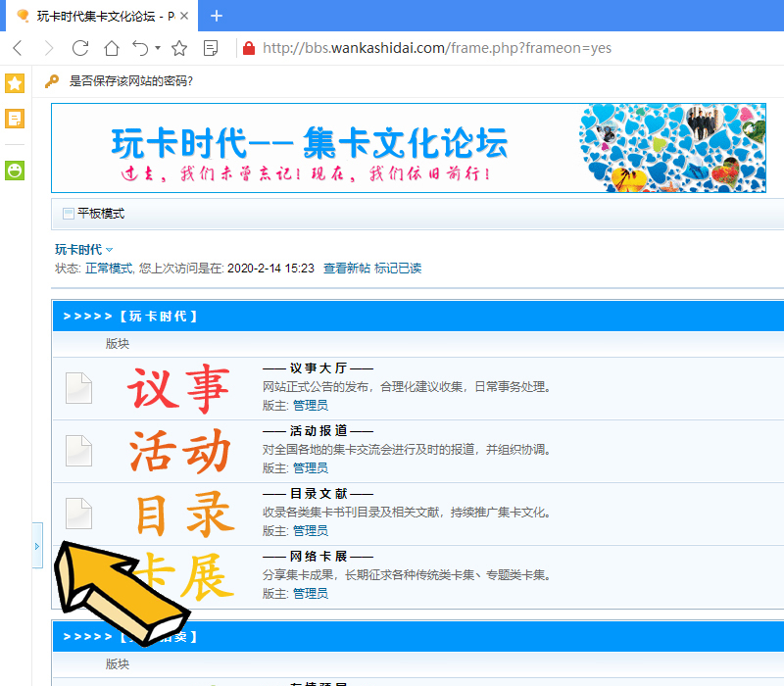The width and height of the screenshot is (784, 686).
Task: Toggle the 平板模式 checkbox
Action: pos(68,214)
